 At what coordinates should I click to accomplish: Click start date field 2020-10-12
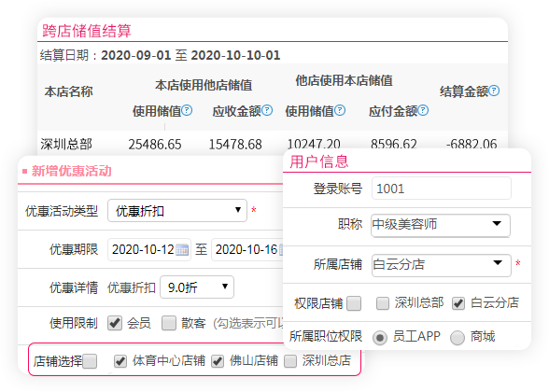[x=149, y=249]
